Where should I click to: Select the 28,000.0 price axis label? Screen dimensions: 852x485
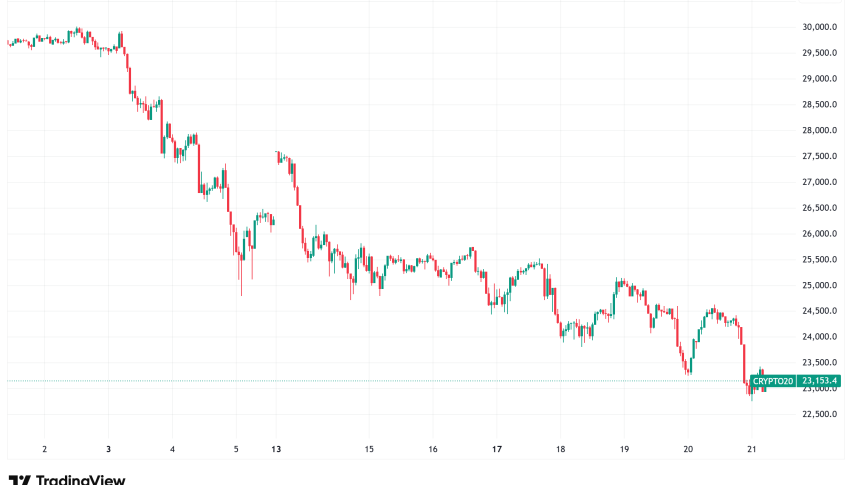[819, 130]
